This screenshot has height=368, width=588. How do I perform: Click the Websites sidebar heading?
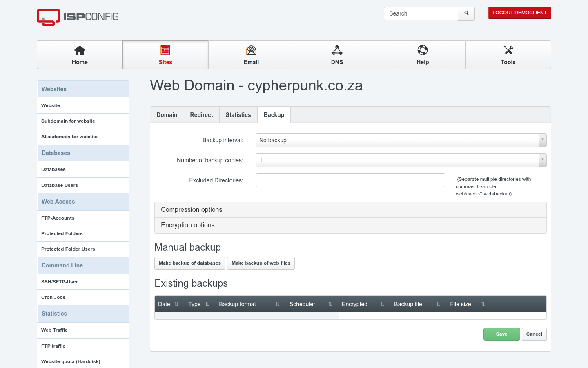click(83, 89)
